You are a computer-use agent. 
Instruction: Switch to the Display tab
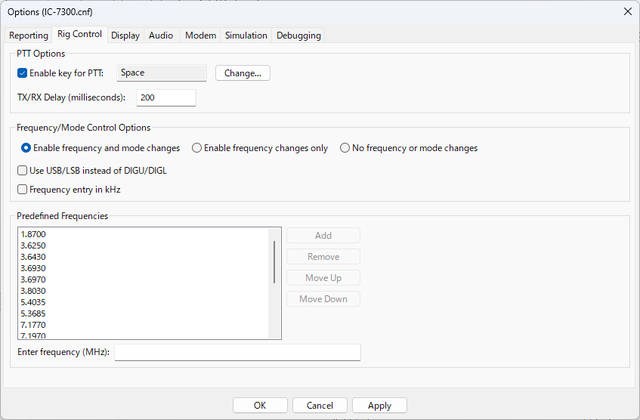tap(125, 36)
